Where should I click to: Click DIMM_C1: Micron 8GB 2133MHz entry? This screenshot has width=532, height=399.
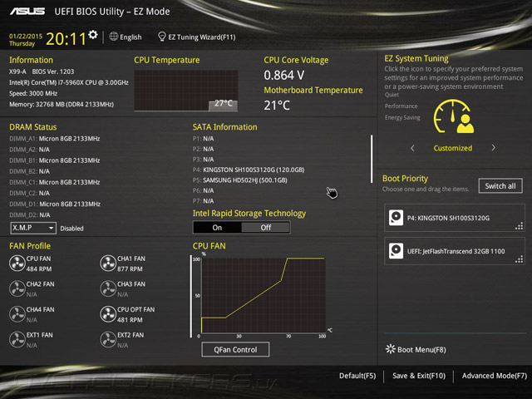[55, 182]
